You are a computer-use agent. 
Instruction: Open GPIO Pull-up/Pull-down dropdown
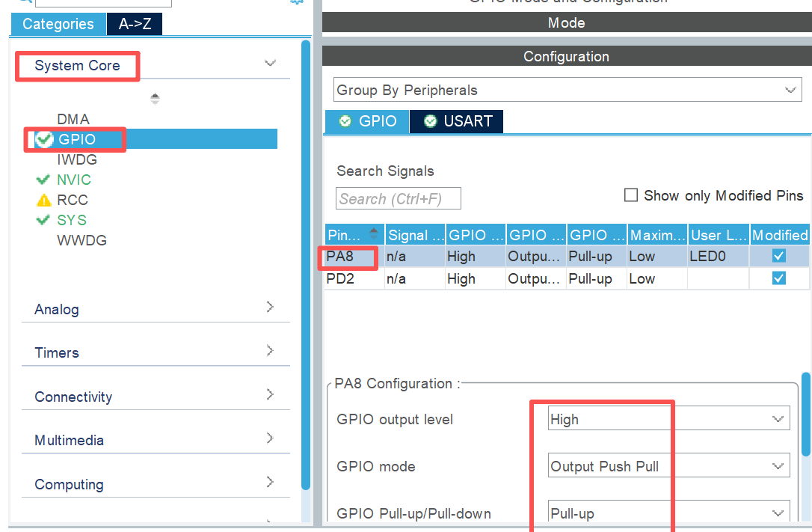click(669, 513)
